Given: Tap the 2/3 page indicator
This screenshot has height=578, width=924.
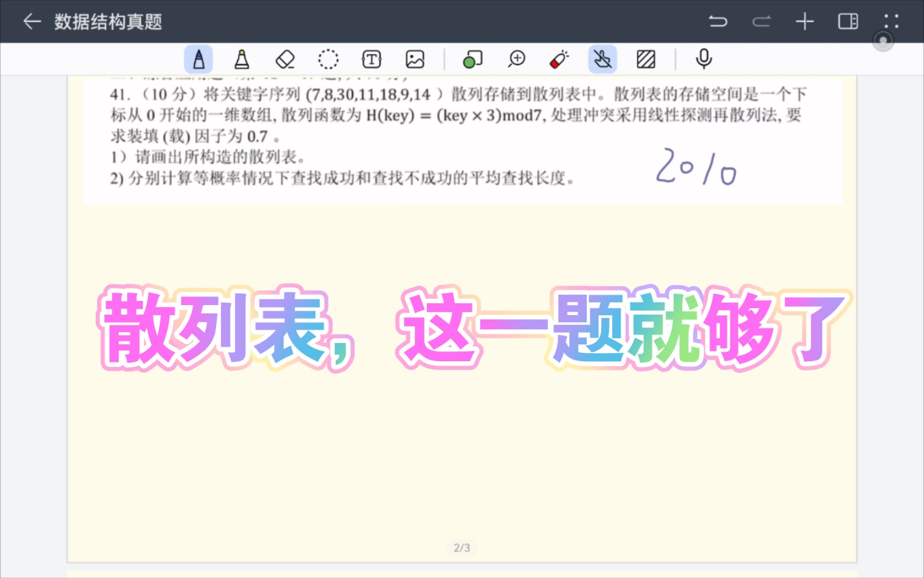Looking at the screenshot, I should click(x=462, y=547).
